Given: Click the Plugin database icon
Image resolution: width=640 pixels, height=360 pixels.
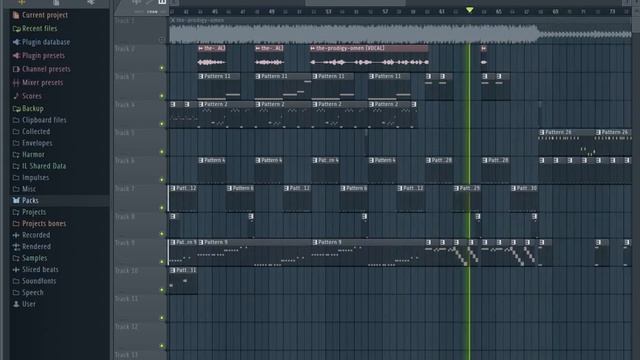Looking at the screenshot, I should pos(16,42).
